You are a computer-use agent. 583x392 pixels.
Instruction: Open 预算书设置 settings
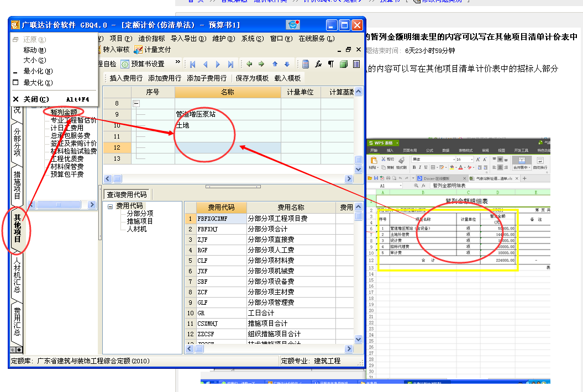coord(143,64)
